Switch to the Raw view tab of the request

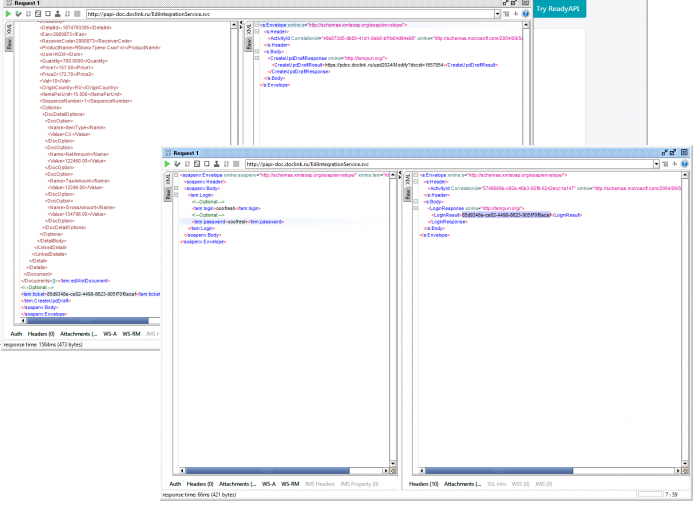coord(168,194)
